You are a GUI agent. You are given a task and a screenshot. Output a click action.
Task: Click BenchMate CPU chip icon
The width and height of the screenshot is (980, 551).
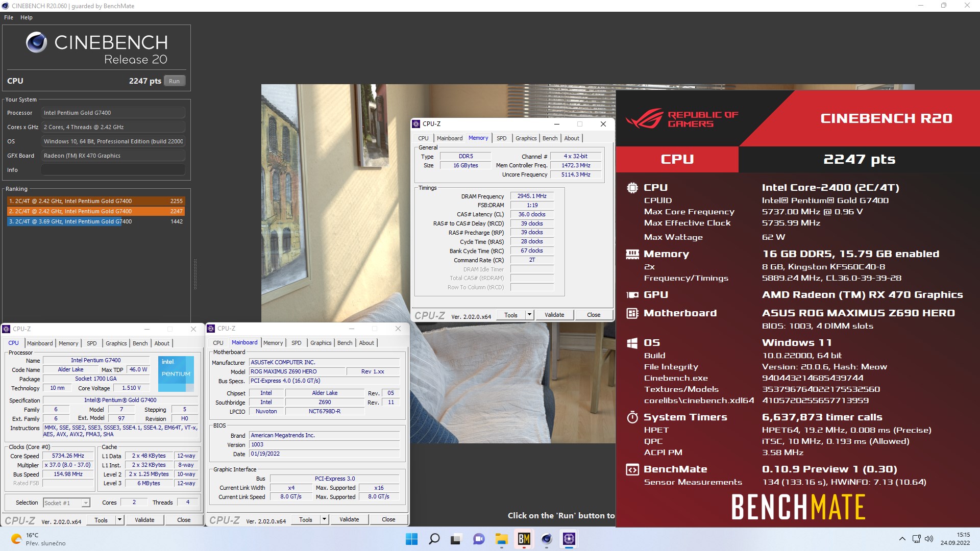[x=632, y=188]
